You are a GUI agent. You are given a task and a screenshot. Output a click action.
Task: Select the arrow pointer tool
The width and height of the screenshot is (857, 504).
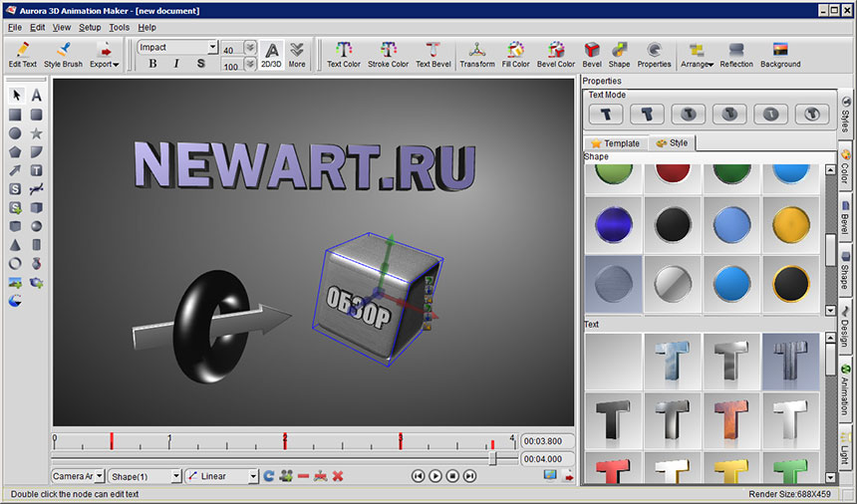point(16,95)
